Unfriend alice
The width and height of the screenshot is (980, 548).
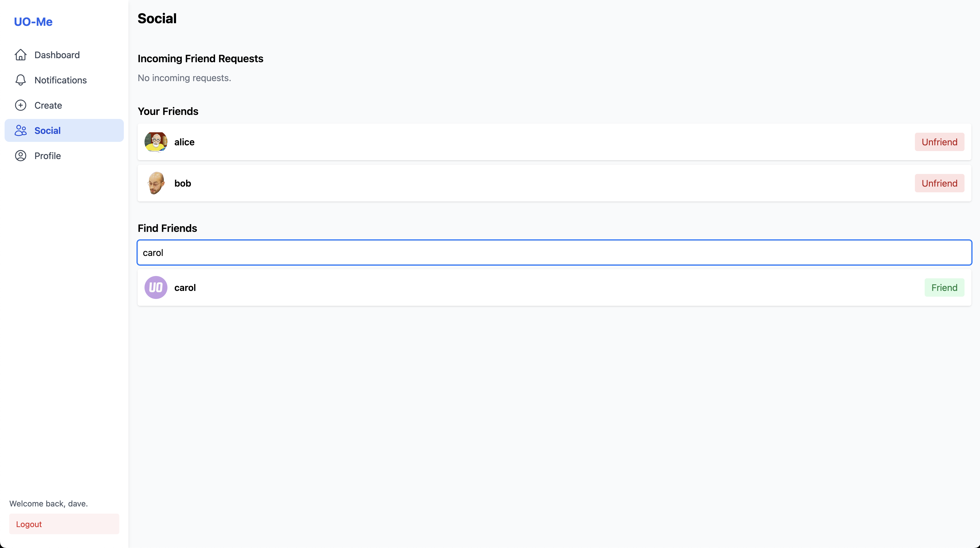click(x=939, y=142)
